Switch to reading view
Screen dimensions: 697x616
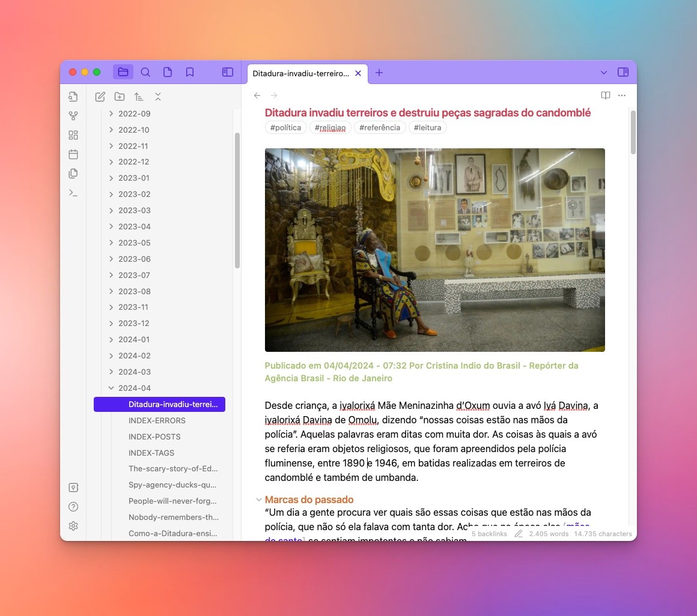click(606, 95)
